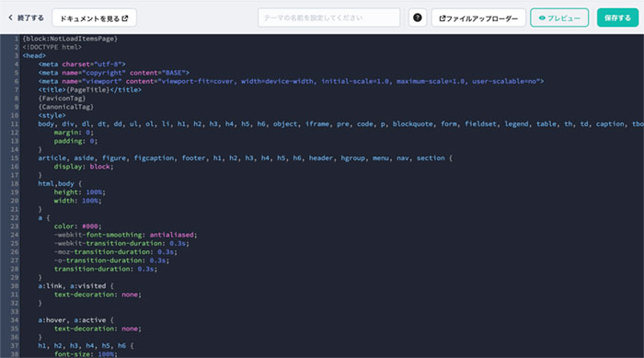
Task: Click external link icon in ドキュメントを見る
Action: pos(125,18)
